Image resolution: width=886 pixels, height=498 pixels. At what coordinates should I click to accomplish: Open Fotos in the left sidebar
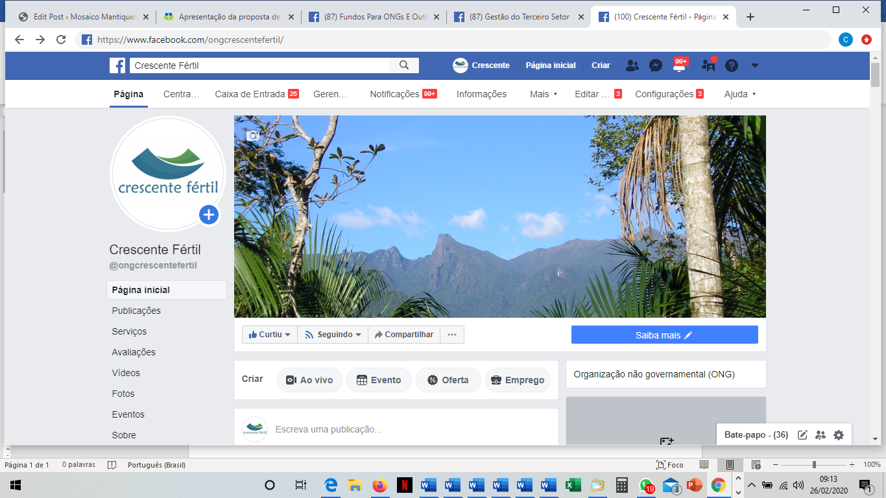point(123,393)
